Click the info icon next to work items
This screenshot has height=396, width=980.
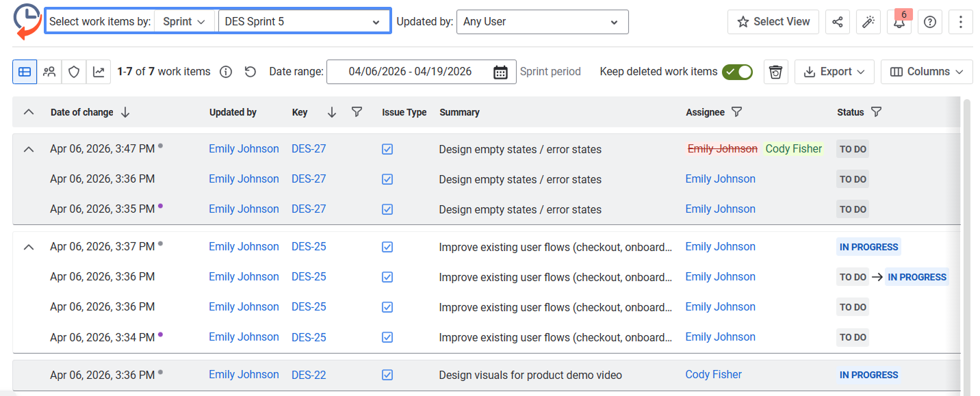coord(226,72)
